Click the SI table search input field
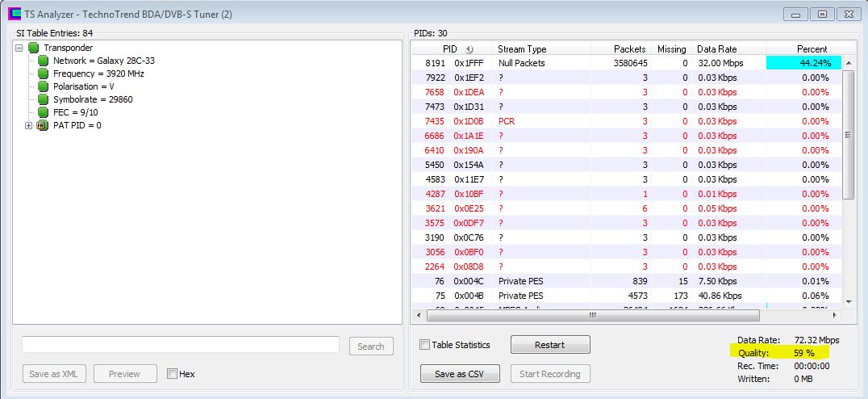 point(181,345)
